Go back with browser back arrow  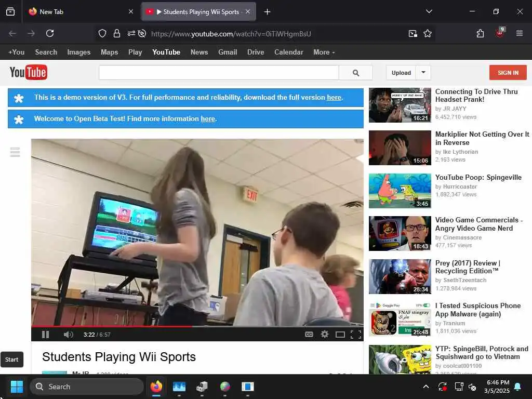12,33
